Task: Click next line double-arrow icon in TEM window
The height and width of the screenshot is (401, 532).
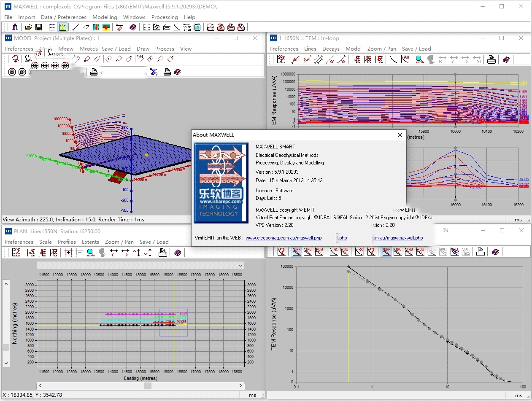Action: (342, 59)
